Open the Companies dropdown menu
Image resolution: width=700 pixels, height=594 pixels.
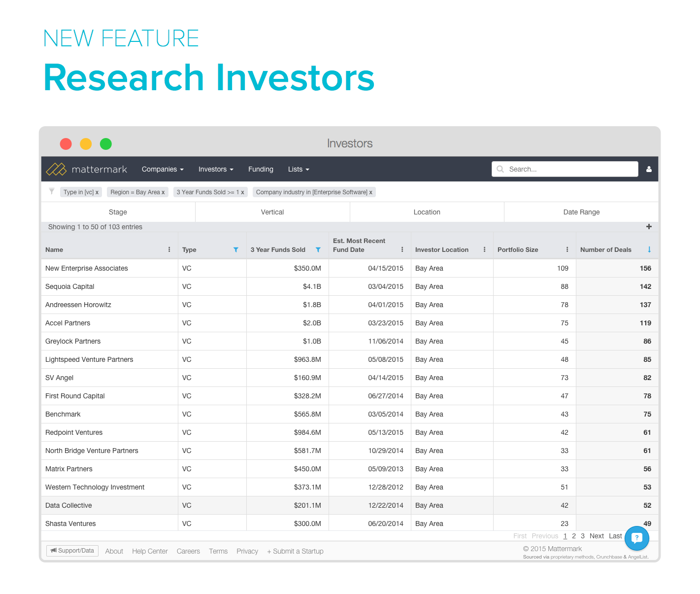point(163,169)
